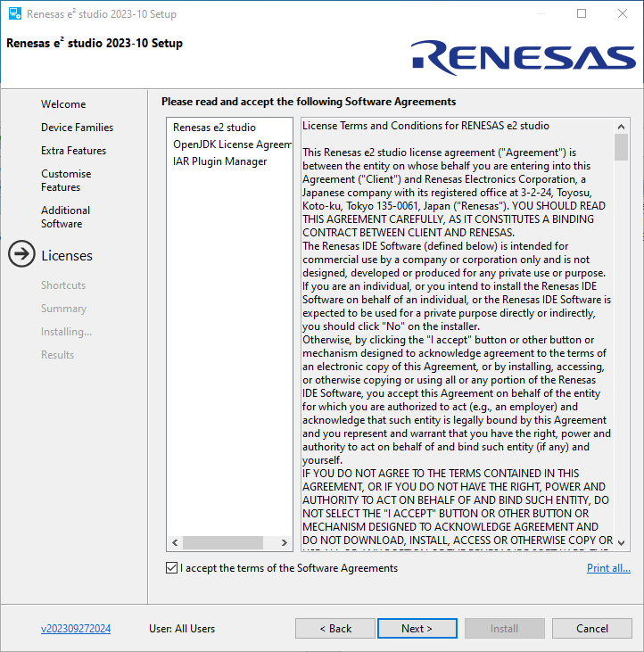644x652 pixels.
Task: Select IAR Plugin Manager license entry
Action: [x=219, y=161]
